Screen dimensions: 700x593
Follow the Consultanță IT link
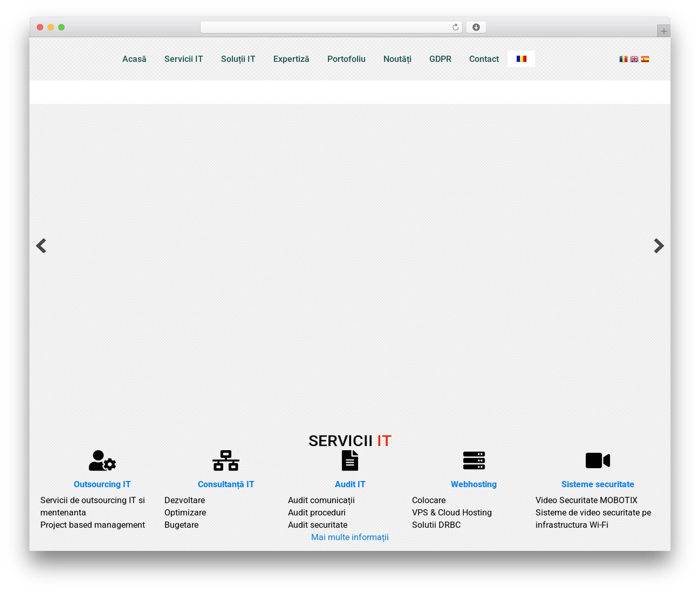click(226, 484)
